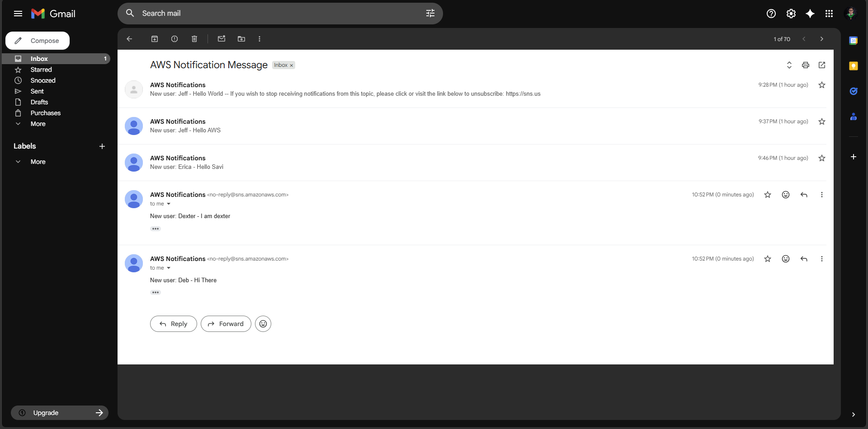Open the Google account avatar
Image resolution: width=868 pixels, height=429 pixels.
coord(851,14)
